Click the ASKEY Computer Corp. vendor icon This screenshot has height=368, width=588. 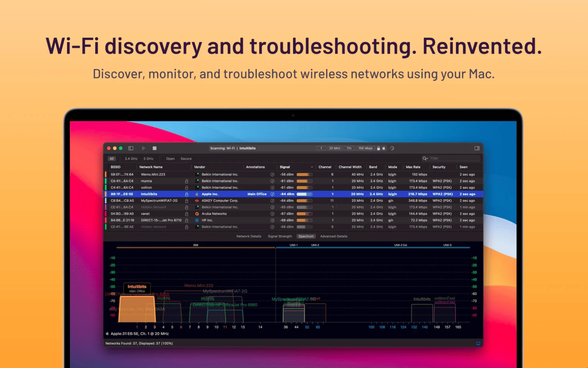(x=197, y=201)
